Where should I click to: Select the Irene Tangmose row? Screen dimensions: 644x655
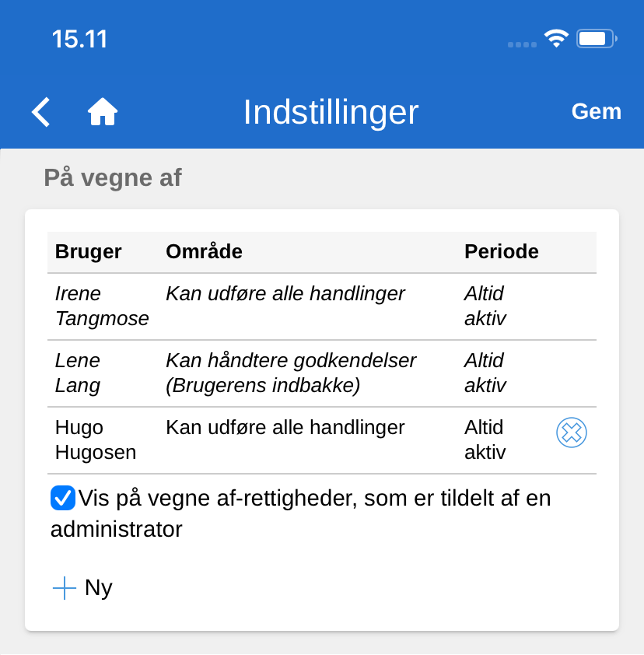click(x=102, y=306)
